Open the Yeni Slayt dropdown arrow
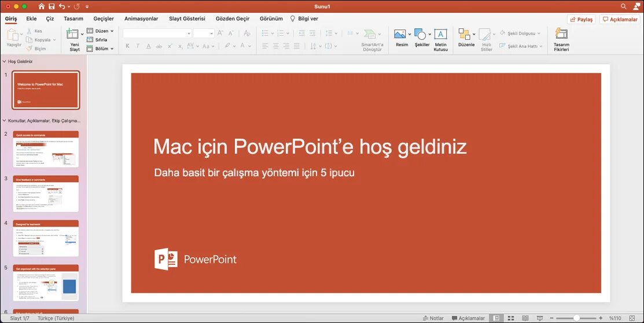 pos(82,34)
